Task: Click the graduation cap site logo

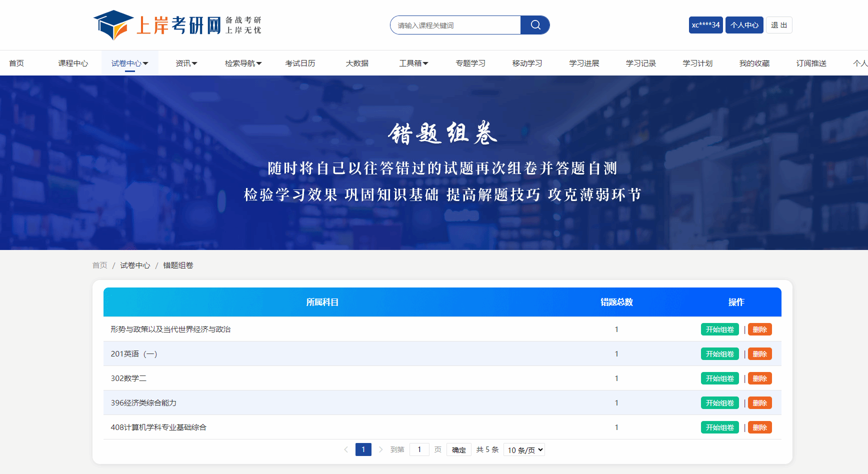Action: point(113,25)
